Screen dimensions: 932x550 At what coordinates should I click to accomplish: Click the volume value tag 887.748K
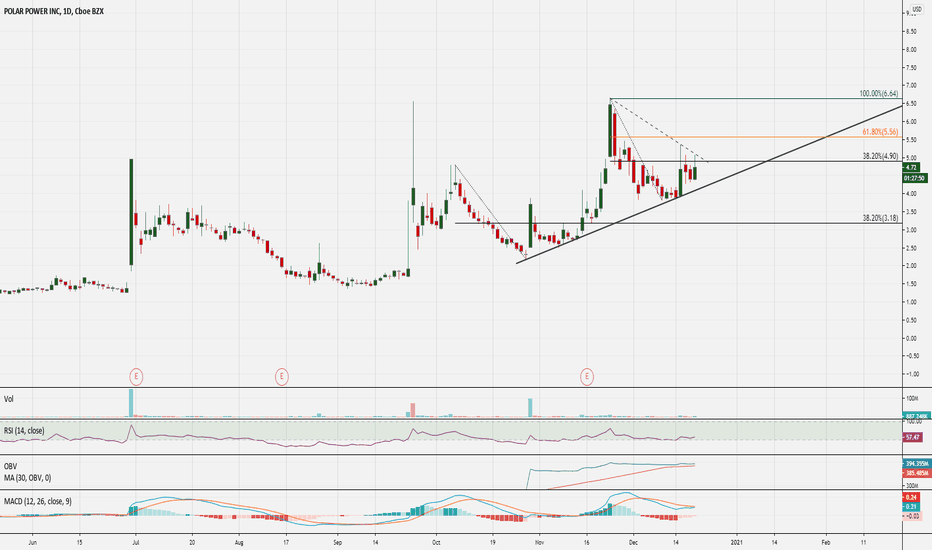coord(916,416)
